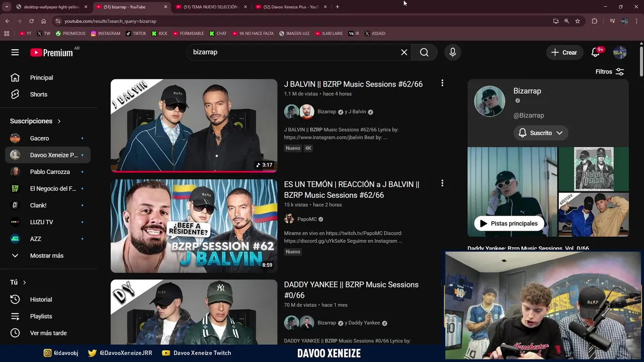Open Daddy Yankee cover in Bizarrap card

click(x=594, y=169)
